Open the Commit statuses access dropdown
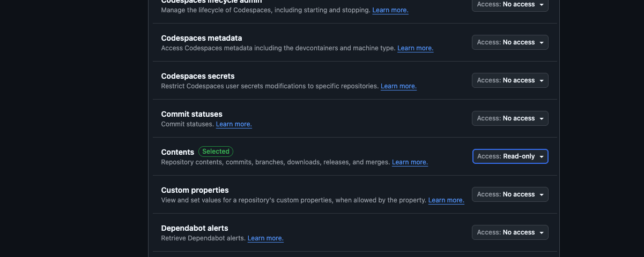Screen dimensions: 644x257 510,118
